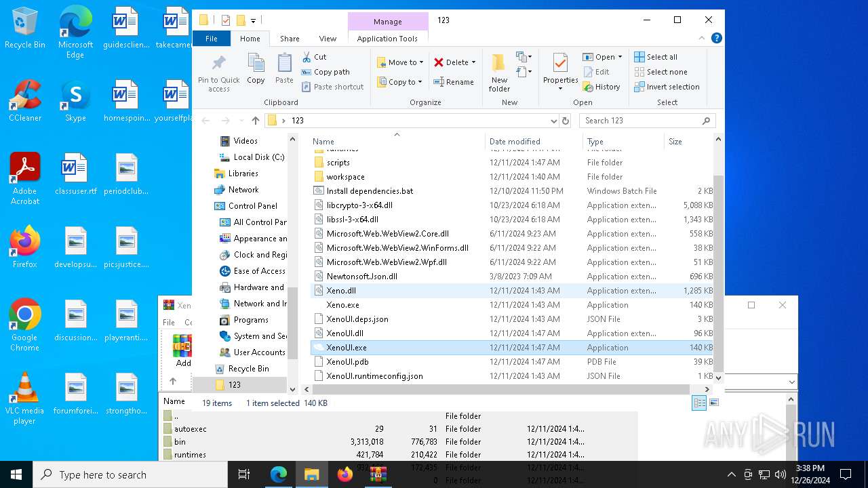Click Copy path in Clipboard group
Image resolution: width=868 pixels, height=488 pixels.
coord(325,72)
